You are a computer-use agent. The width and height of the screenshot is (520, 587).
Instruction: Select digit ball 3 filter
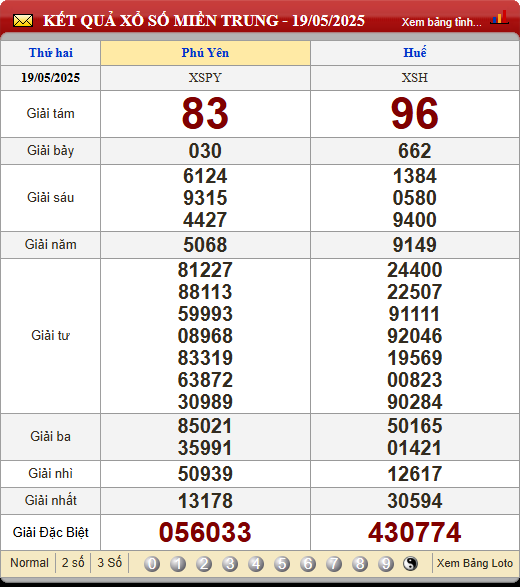pyautogui.click(x=230, y=564)
